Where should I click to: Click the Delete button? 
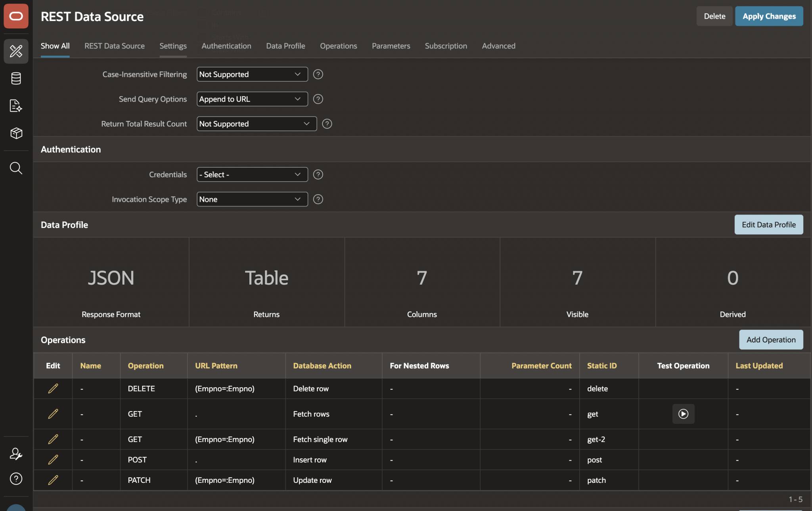coord(714,16)
